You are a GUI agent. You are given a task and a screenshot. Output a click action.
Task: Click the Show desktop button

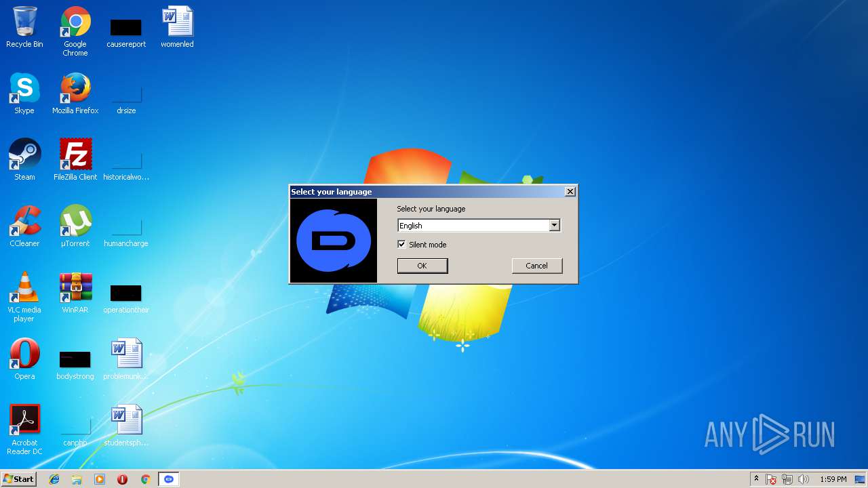click(x=860, y=479)
